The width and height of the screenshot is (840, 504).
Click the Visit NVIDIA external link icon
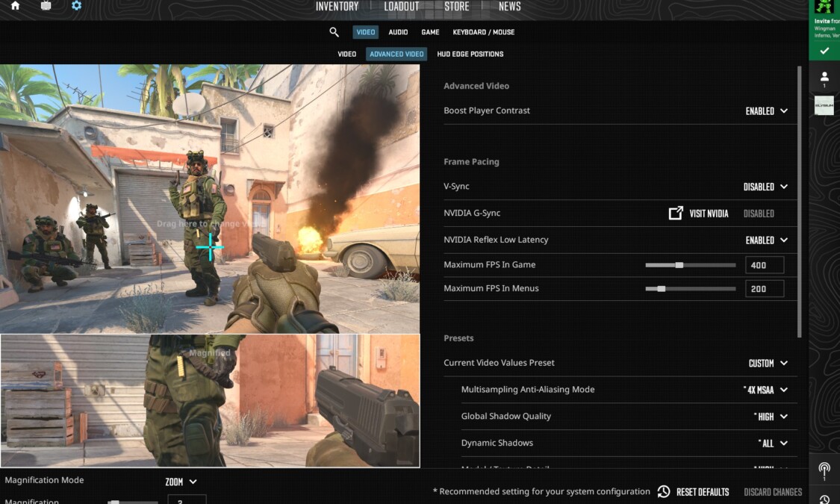(676, 213)
